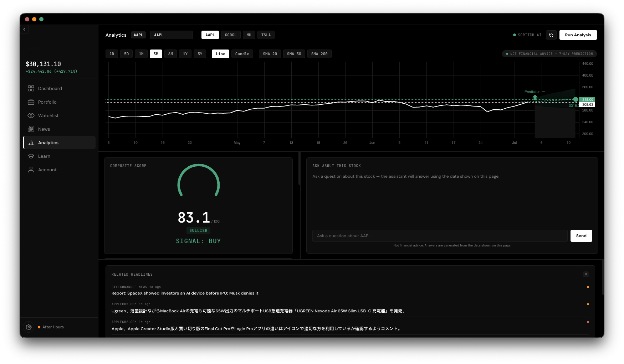Click the red dot on the Apple Creator Studio headline
This screenshot has width=624, height=364.
(x=588, y=322)
